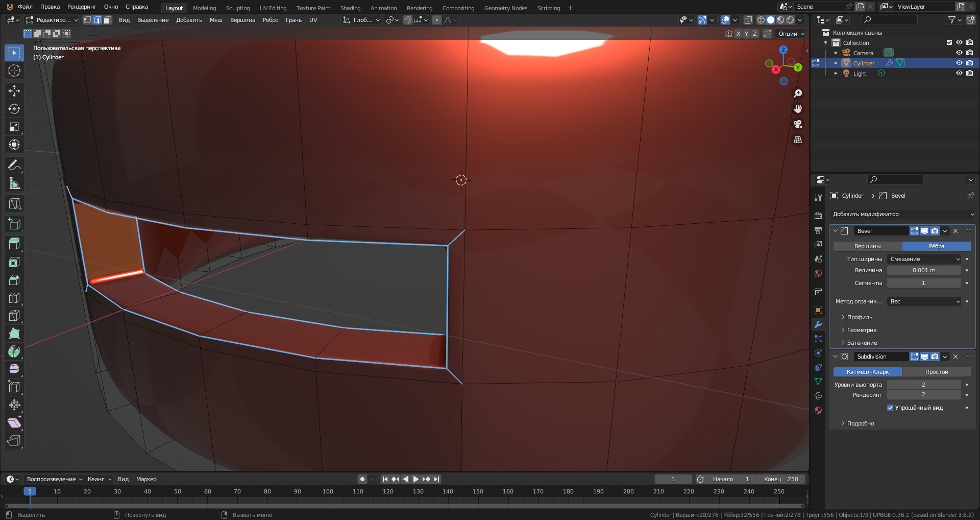The height and width of the screenshot is (520, 980).
Task: Switch to the Sculpting workspace tab
Action: [x=237, y=8]
